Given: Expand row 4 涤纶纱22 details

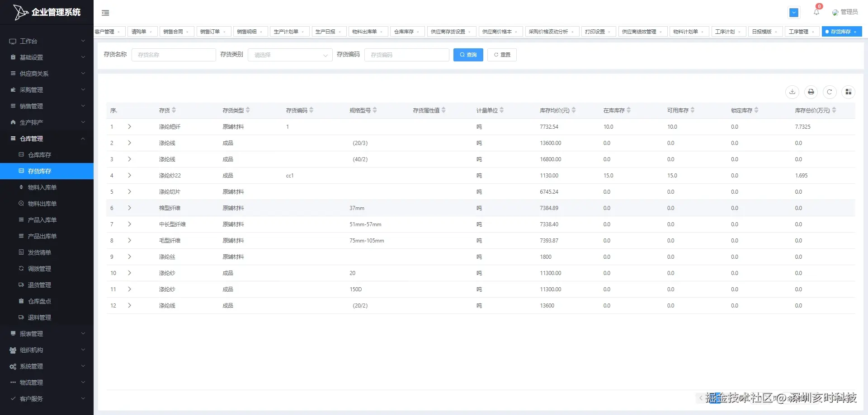Looking at the screenshot, I should click(129, 176).
